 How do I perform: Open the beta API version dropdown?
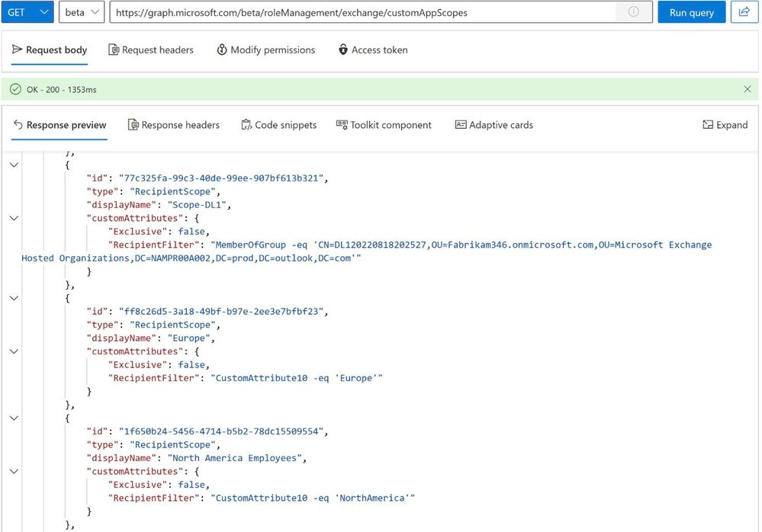pyautogui.click(x=82, y=12)
